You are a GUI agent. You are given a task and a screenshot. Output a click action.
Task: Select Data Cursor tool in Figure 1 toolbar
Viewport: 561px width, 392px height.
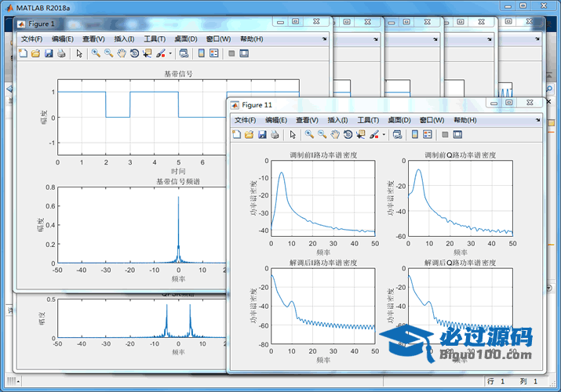(147, 53)
